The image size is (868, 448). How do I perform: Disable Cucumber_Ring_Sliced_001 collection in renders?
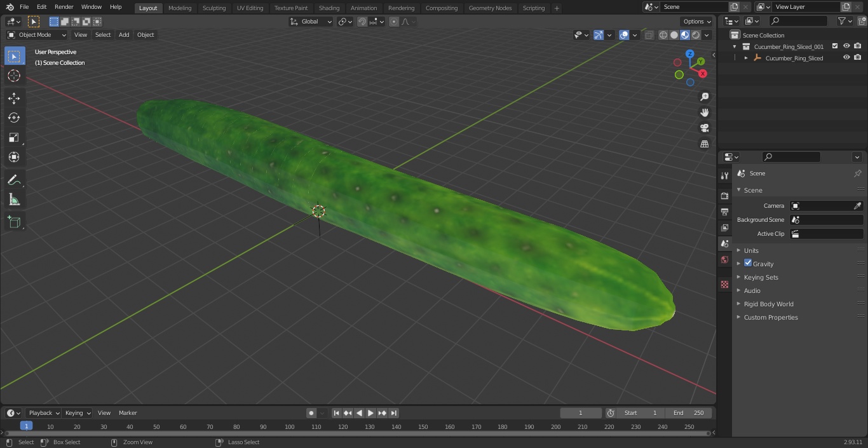click(858, 46)
